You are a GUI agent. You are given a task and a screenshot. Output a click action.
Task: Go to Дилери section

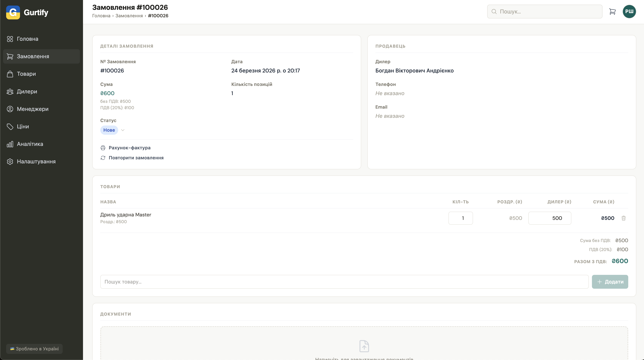[x=27, y=91]
